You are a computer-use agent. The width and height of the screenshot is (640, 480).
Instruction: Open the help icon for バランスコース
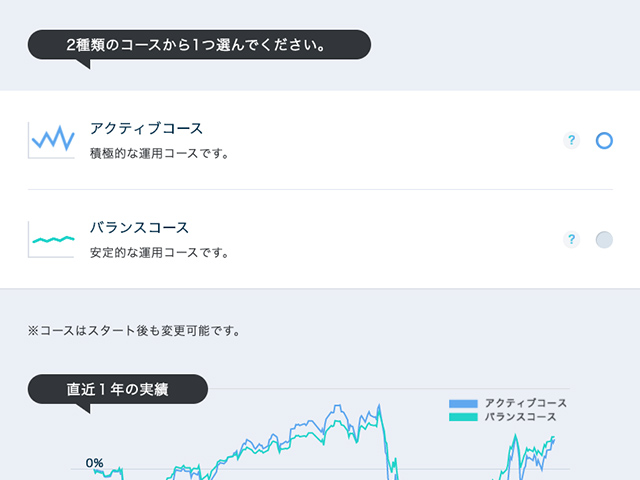[571, 239]
